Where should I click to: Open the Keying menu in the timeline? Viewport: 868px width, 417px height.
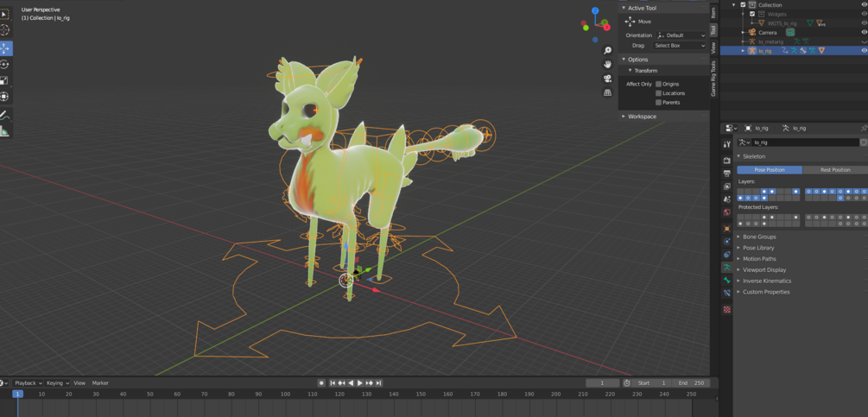point(57,382)
